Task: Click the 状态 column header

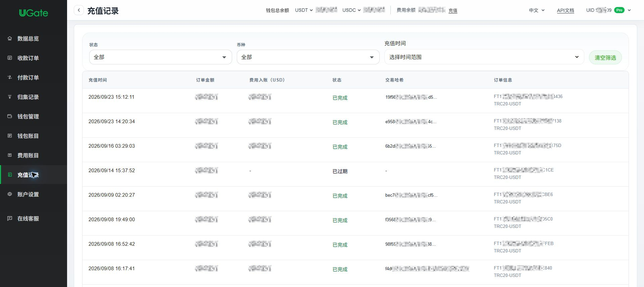Action: pos(337,80)
